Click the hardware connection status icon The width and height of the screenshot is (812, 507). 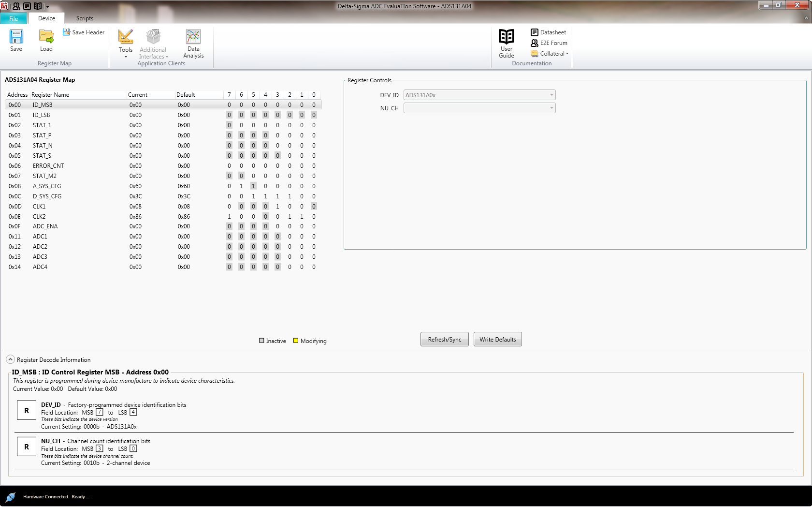point(11,497)
